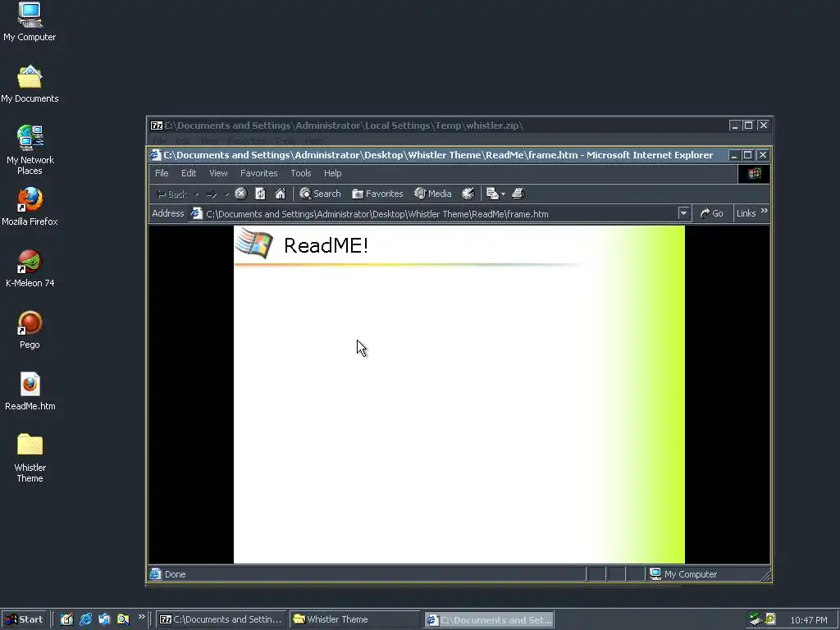
Task: Select the My Documents desktop icon
Action: pyautogui.click(x=30, y=84)
